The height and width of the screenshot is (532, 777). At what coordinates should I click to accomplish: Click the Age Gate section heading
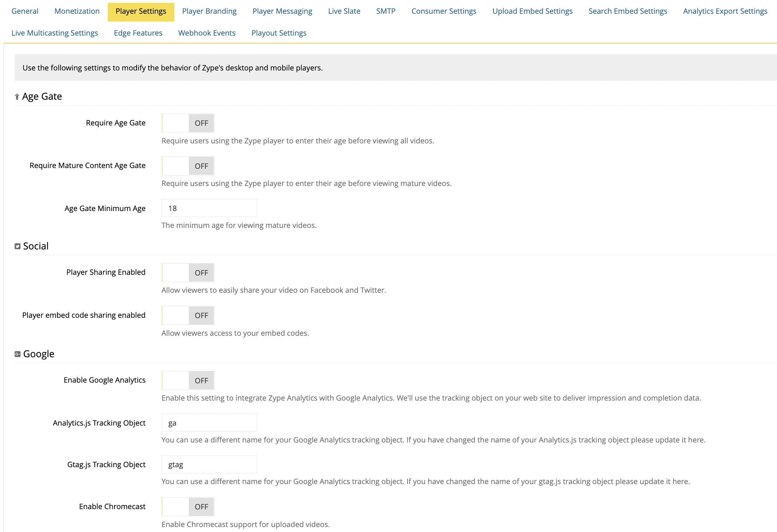42,97
